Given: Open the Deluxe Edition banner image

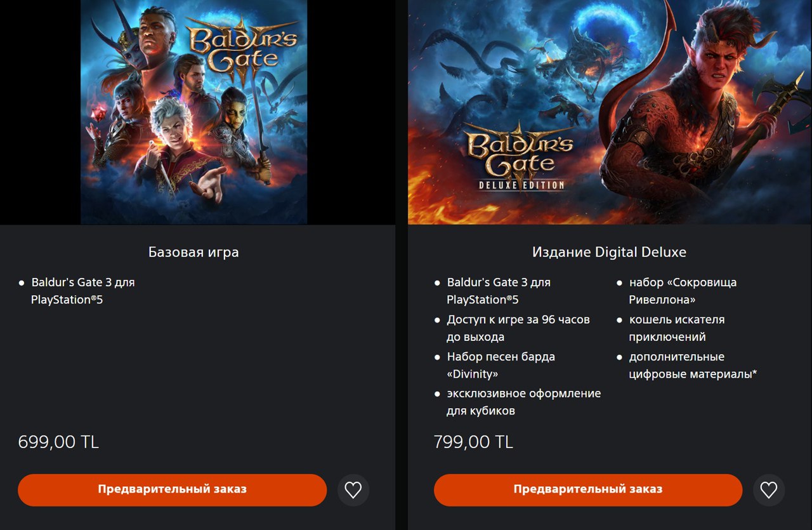Looking at the screenshot, I should point(610,112).
